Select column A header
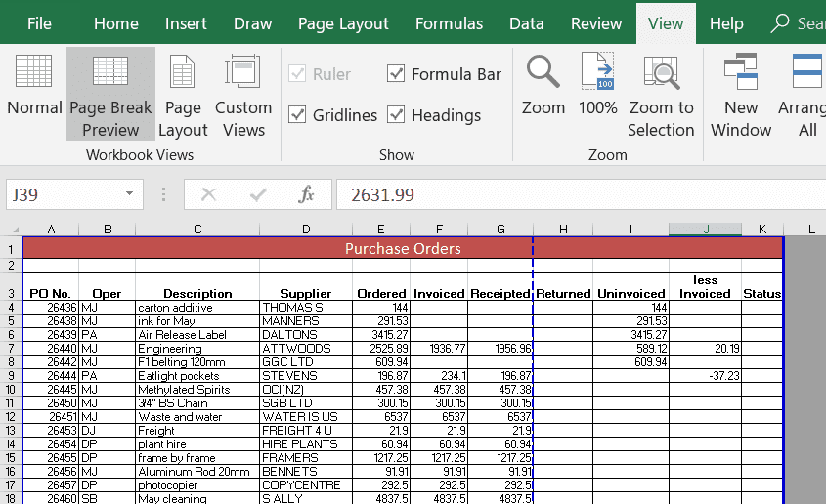Screen dimensions: 826x504 [51, 230]
